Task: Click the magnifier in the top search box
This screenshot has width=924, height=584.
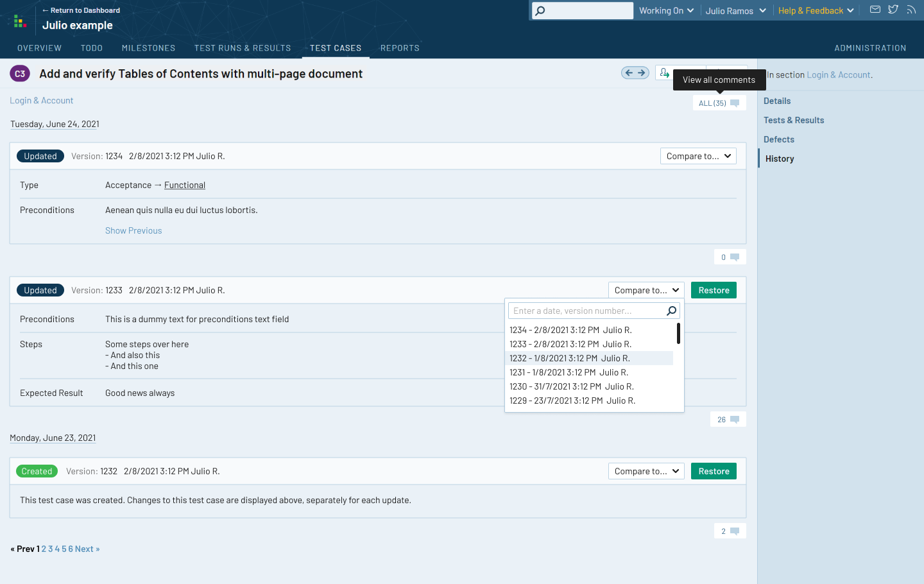Action: 540,10
